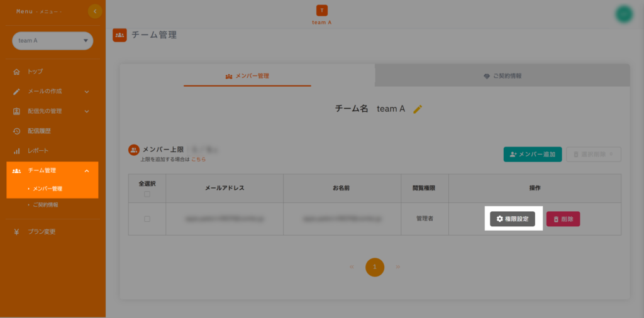Open 配信履歴 history icon in sidebar
The image size is (644, 318).
point(17,131)
